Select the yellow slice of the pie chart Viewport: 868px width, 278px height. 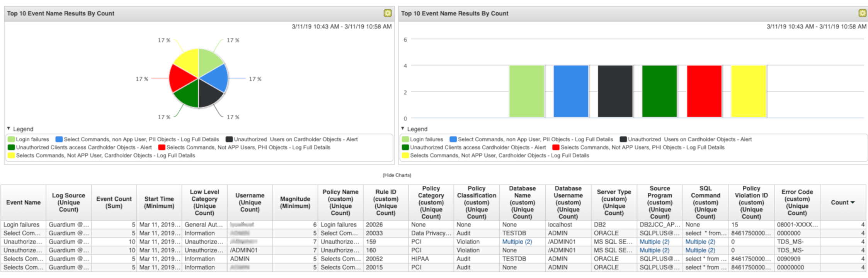click(189, 62)
